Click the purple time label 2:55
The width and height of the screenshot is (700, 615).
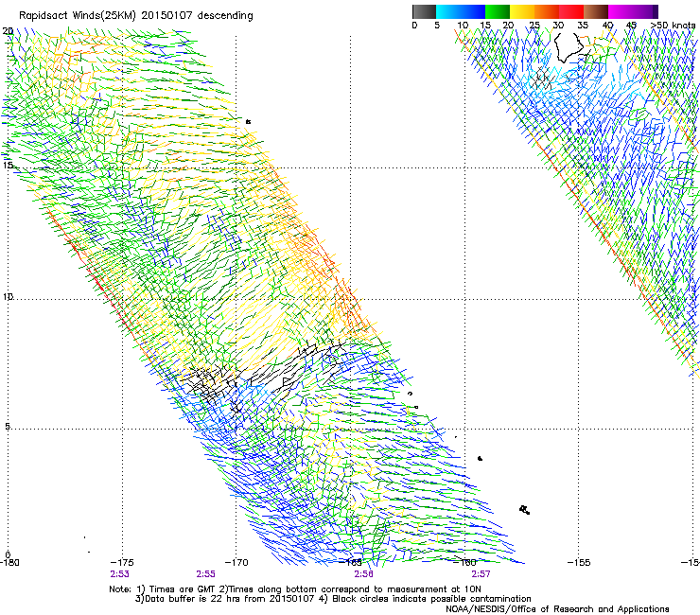(x=205, y=574)
